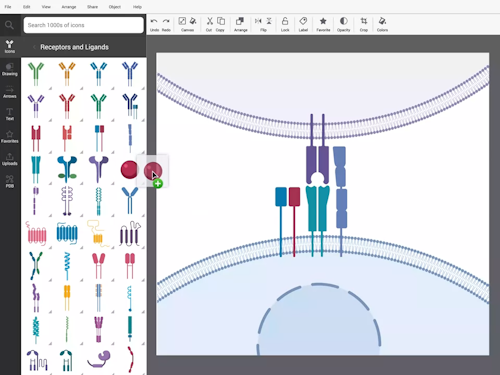Screen dimensions: 500x375
Task: Open the Arrange tool
Action: [240, 24]
